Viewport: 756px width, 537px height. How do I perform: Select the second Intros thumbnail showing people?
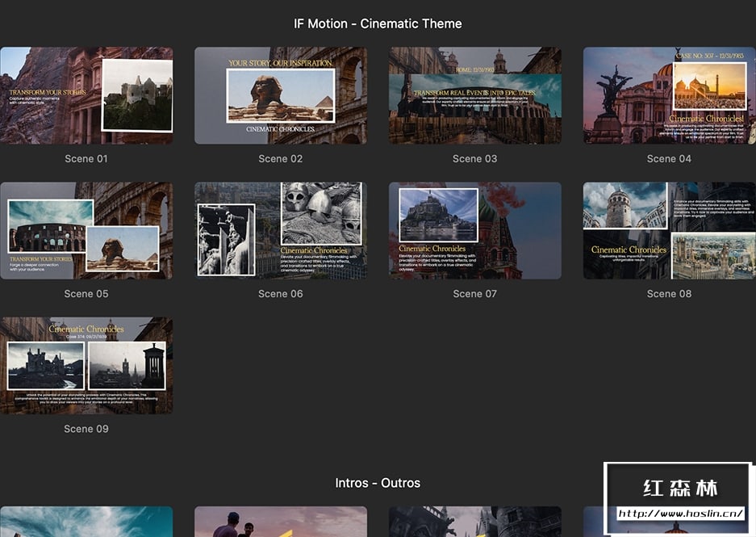tap(280, 522)
